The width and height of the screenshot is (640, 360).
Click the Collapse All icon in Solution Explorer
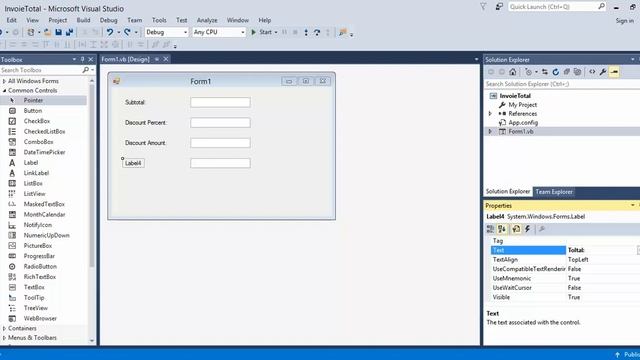567,72
